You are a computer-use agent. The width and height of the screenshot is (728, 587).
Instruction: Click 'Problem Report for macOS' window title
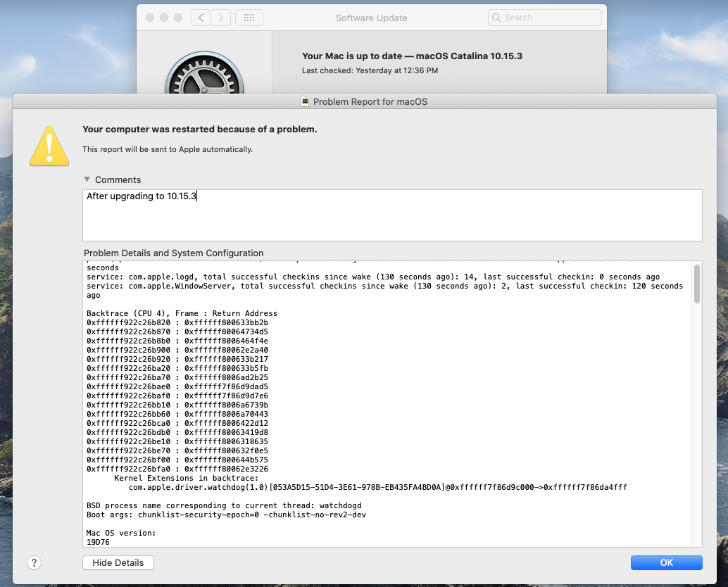(x=370, y=101)
